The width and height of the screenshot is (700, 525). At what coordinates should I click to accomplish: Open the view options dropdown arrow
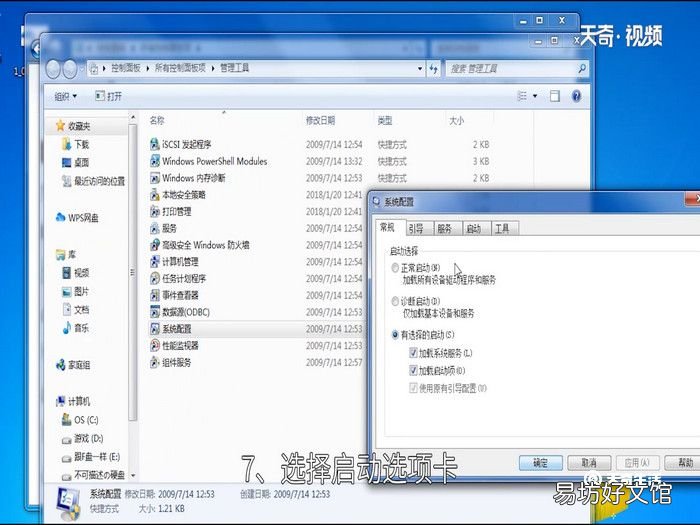pos(535,96)
